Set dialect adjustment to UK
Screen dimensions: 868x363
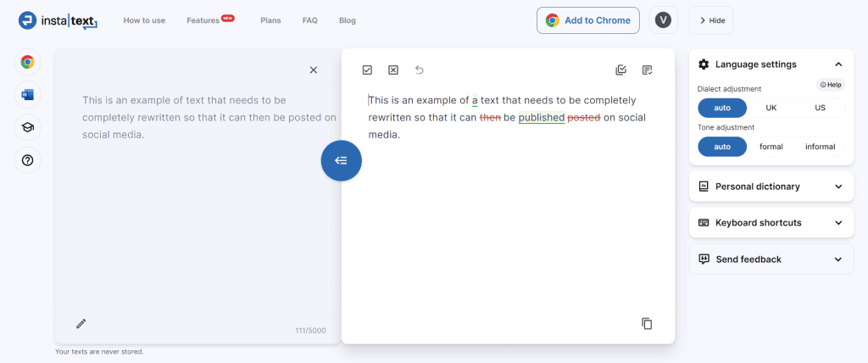coord(771,108)
